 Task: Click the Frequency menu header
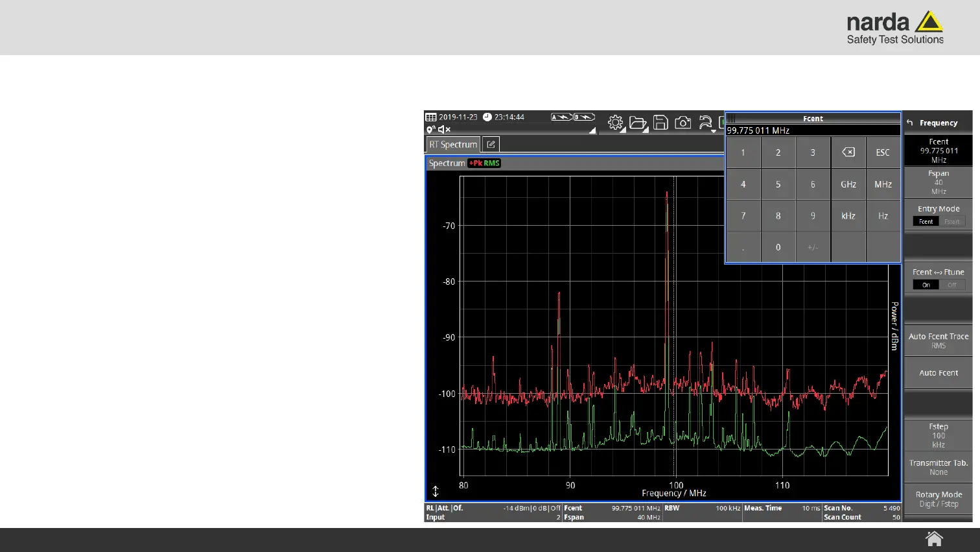click(939, 123)
